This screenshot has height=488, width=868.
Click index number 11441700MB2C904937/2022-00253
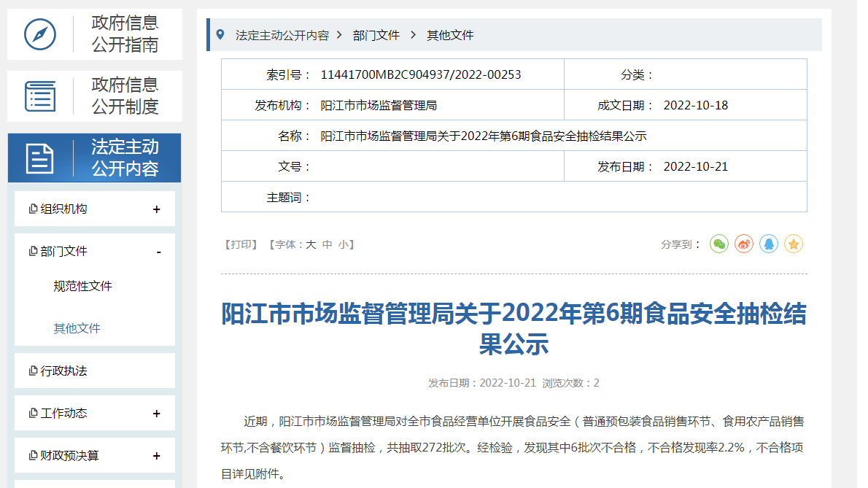coord(421,74)
